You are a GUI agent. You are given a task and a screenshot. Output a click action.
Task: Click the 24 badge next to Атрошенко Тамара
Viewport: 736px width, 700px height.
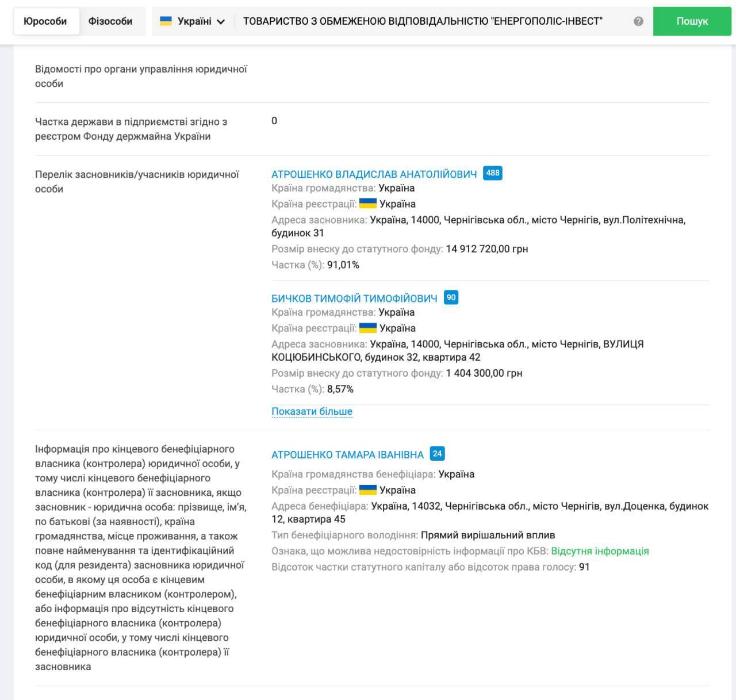pyautogui.click(x=437, y=454)
